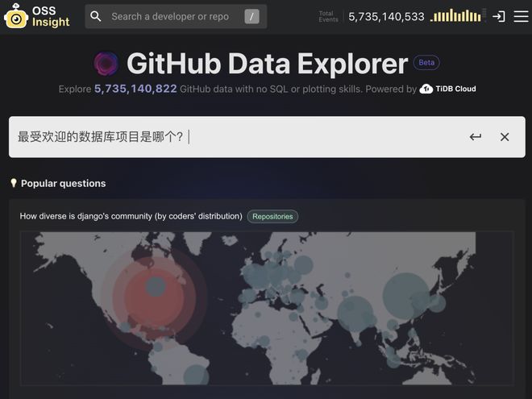Open the TiDB Cloud link
Image resolution: width=532 pixels, height=399 pixels.
click(x=448, y=89)
